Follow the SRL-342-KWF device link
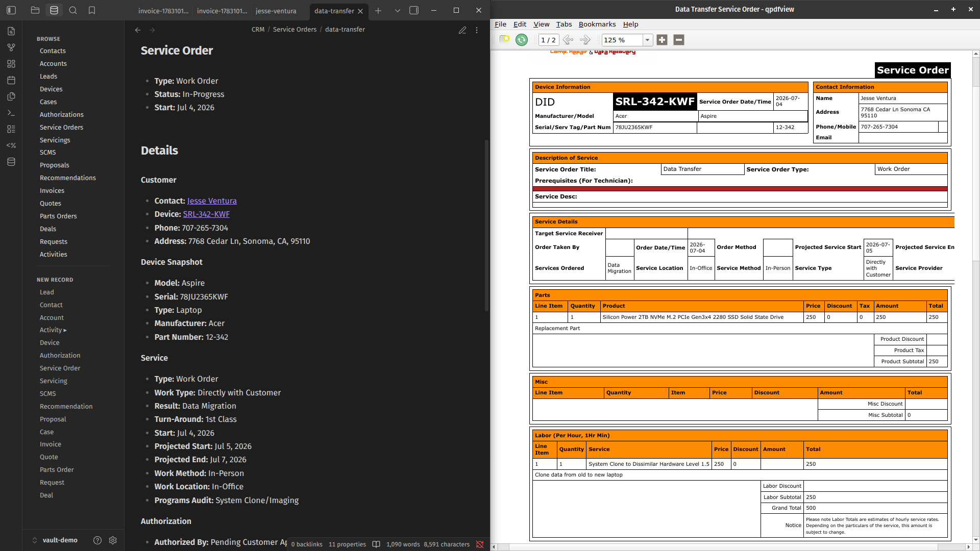The image size is (980, 551). [206, 214]
